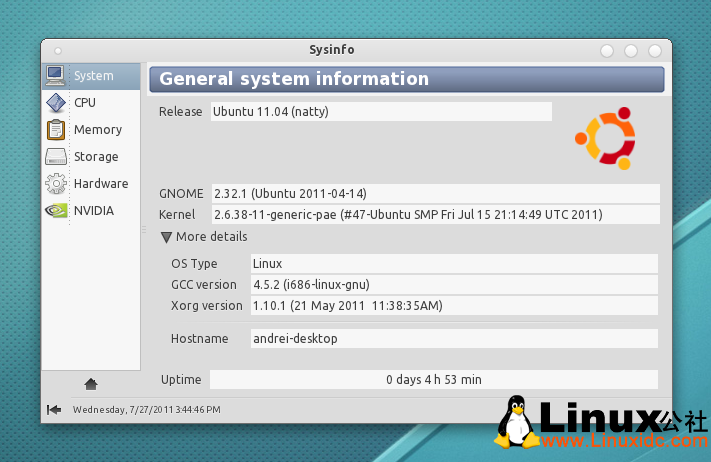Click the Uptime progress bar

433,379
